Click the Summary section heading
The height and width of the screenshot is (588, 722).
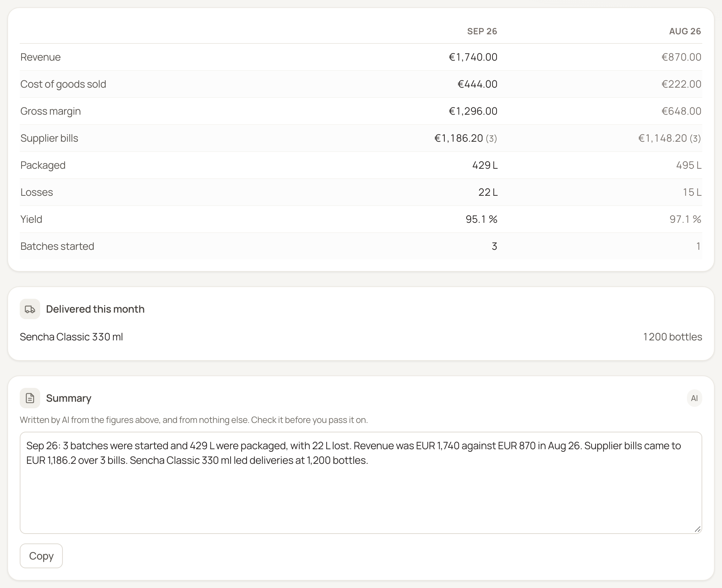pyautogui.click(x=69, y=398)
